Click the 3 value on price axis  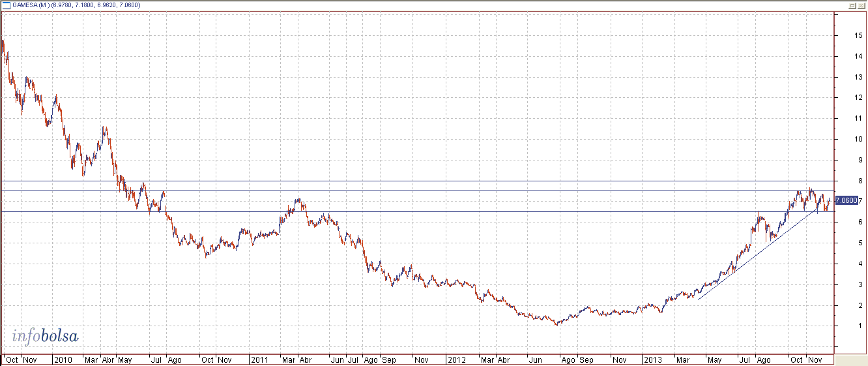click(x=860, y=284)
